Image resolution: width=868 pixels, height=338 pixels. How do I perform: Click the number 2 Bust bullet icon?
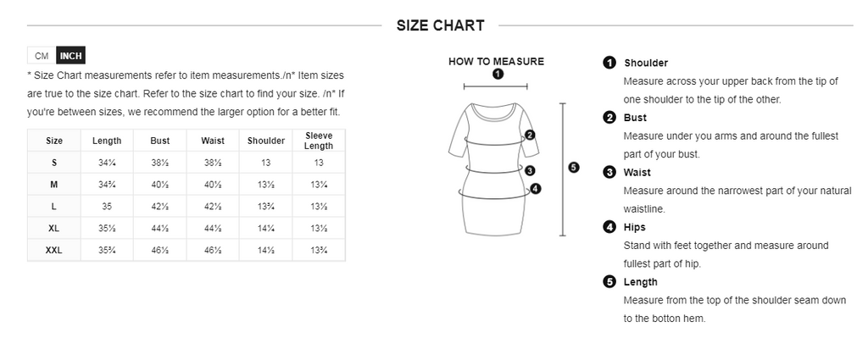(x=609, y=117)
